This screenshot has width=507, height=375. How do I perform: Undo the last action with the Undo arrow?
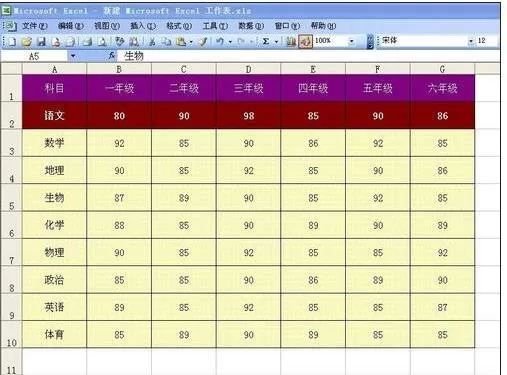click(220, 41)
